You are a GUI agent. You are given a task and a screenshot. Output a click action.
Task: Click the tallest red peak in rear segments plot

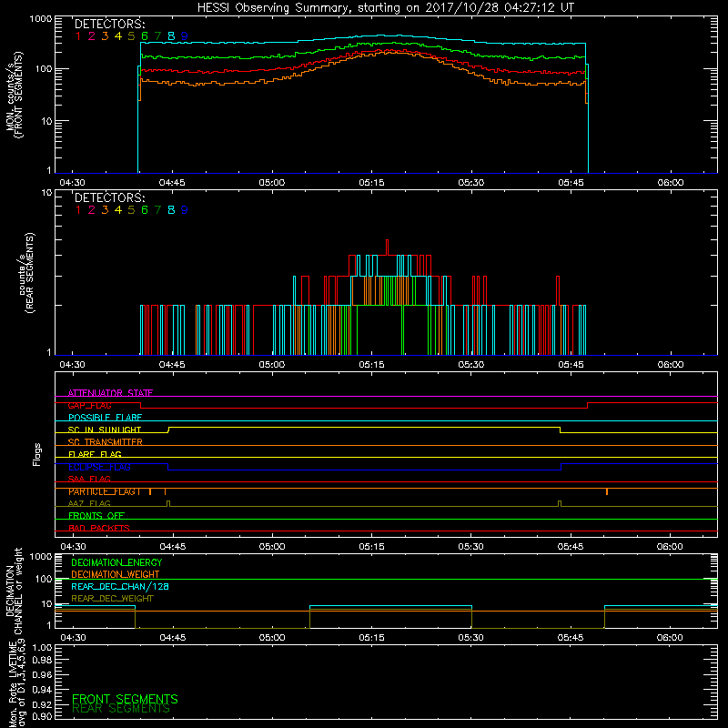tap(388, 248)
